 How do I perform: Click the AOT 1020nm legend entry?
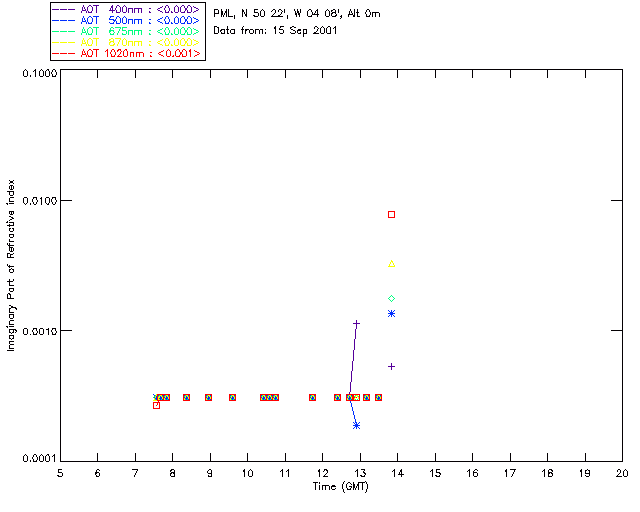(x=126, y=53)
